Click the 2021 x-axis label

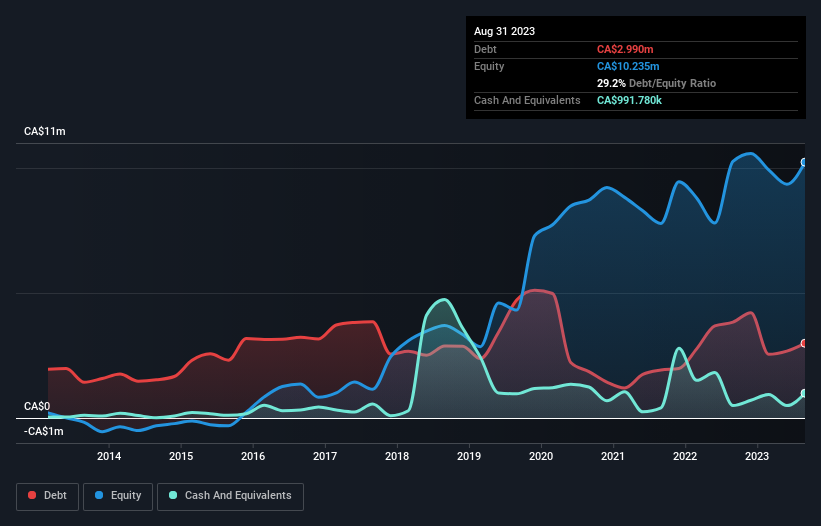613,456
